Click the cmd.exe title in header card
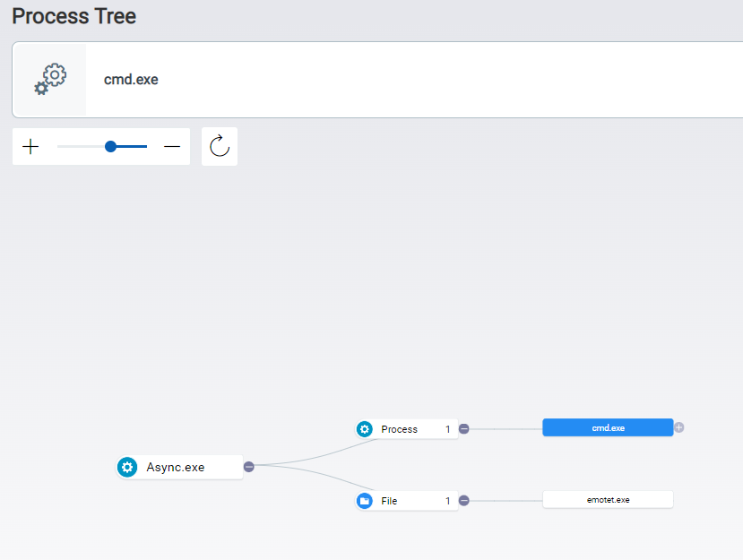 pos(131,79)
